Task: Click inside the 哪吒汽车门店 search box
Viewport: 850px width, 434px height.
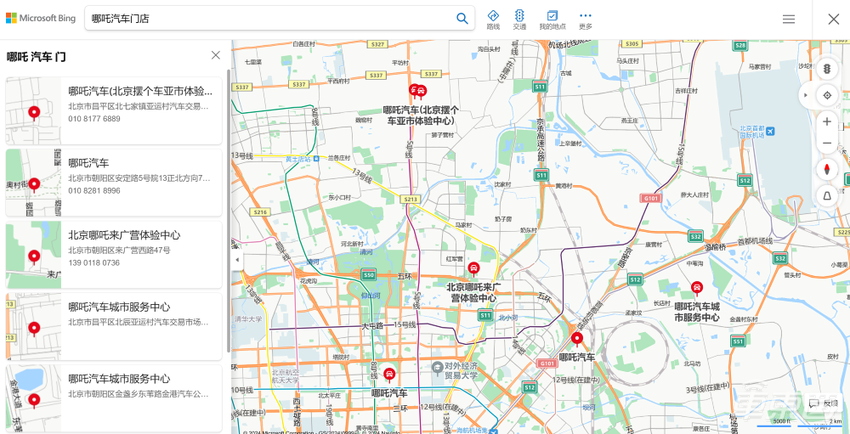Action: (271, 19)
